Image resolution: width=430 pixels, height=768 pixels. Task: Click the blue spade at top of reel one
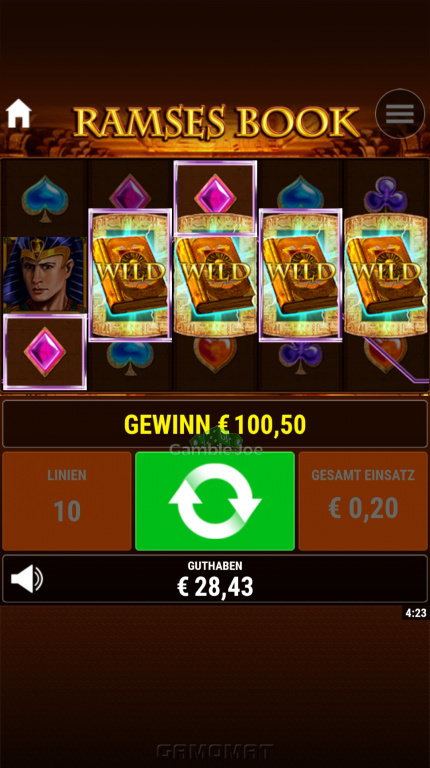point(45,198)
